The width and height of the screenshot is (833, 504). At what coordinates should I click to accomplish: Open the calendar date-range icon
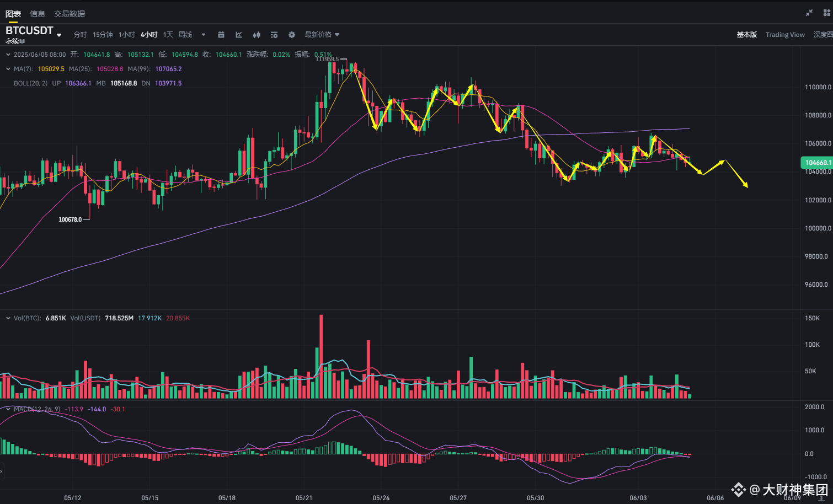221,35
